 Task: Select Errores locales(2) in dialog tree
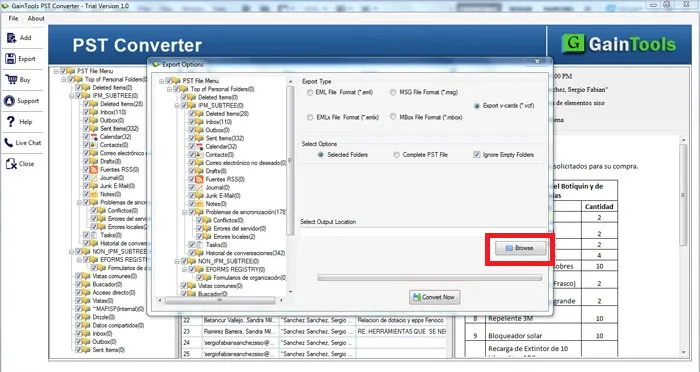click(x=234, y=237)
